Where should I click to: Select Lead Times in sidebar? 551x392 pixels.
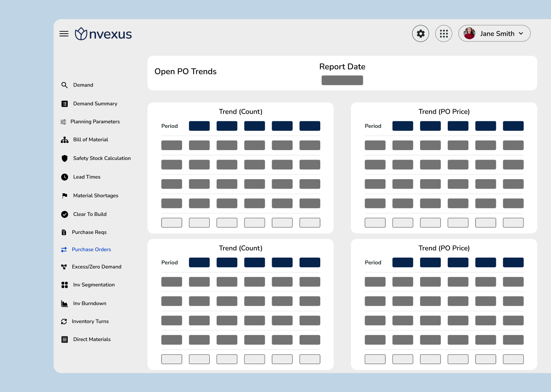(x=87, y=177)
